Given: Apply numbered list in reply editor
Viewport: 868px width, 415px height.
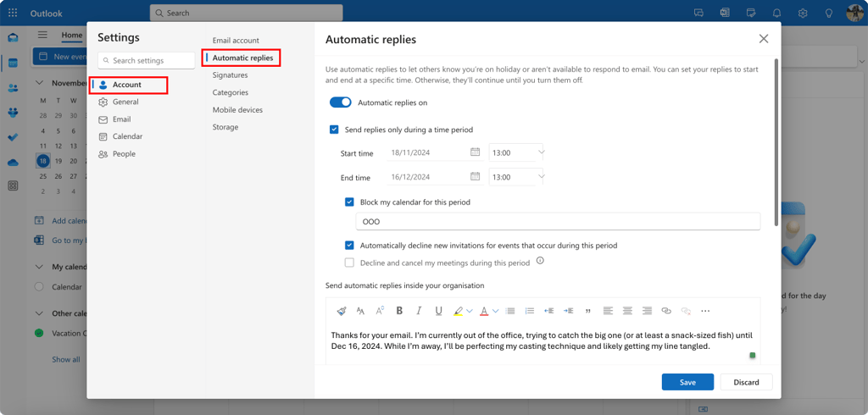Looking at the screenshot, I should 530,311.
